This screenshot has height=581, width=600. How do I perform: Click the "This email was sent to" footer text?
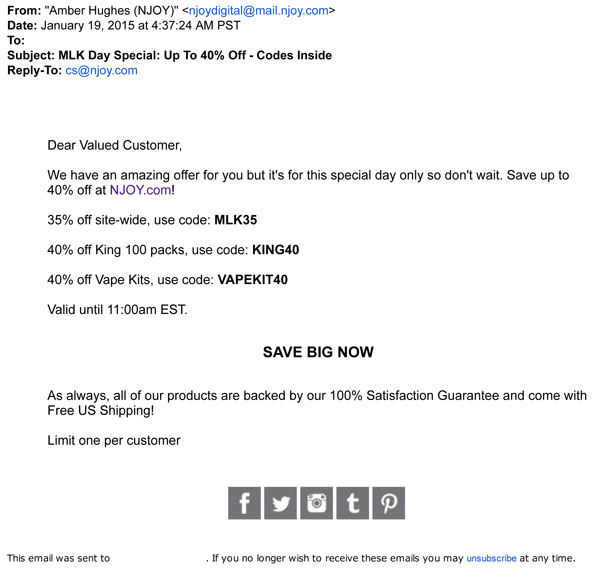[58, 558]
